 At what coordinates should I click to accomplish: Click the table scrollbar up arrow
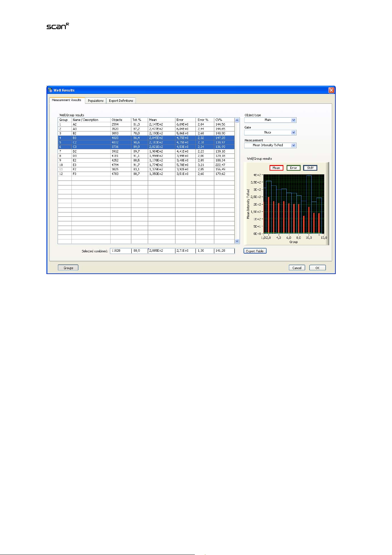pyautogui.click(x=237, y=120)
